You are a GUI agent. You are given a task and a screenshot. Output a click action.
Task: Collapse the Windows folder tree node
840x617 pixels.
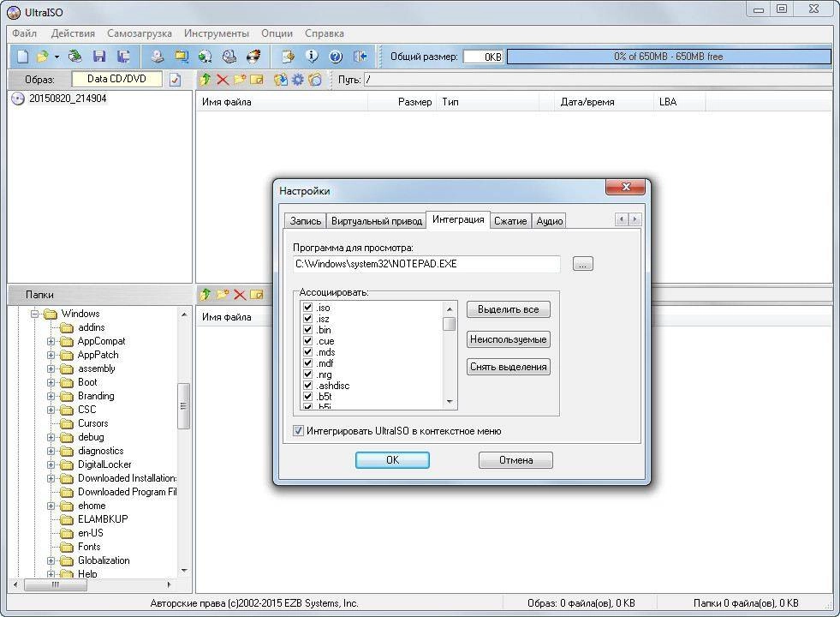pyautogui.click(x=34, y=314)
